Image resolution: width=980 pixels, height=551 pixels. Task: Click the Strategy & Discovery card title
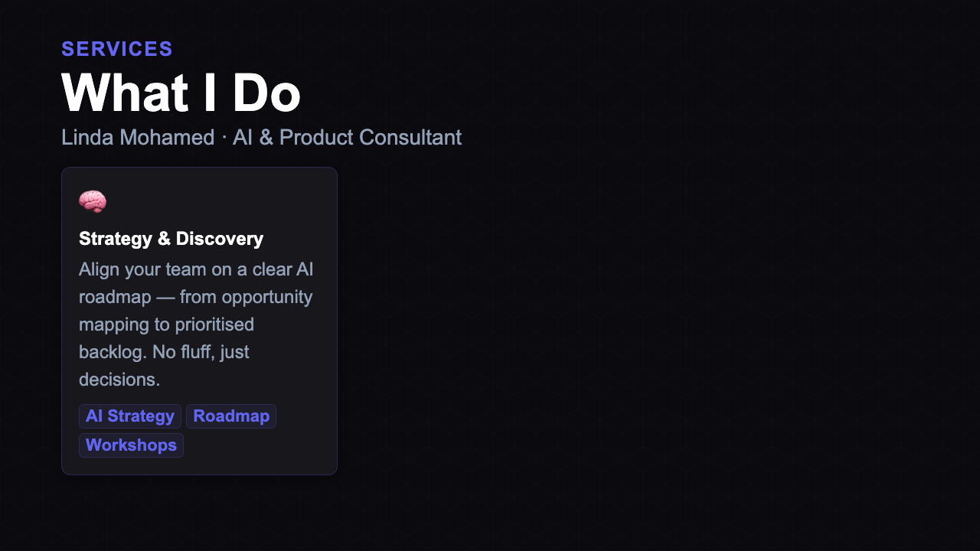(171, 238)
